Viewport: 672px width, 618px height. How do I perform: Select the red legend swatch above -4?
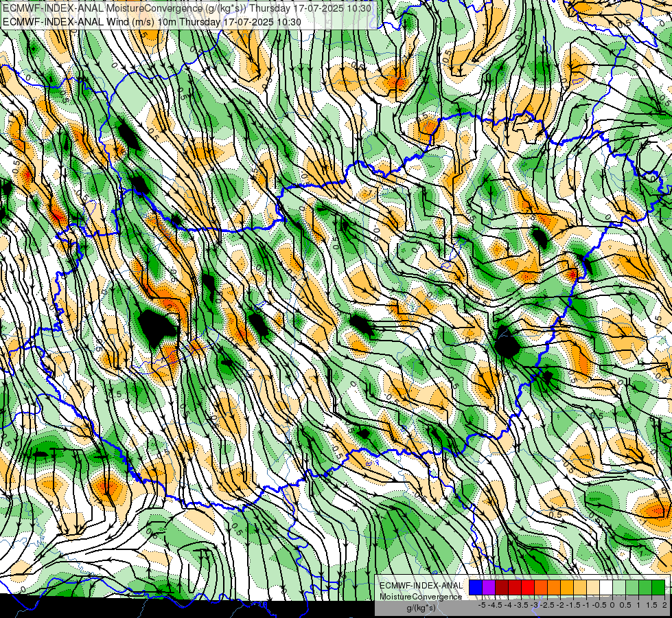tap(515, 587)
